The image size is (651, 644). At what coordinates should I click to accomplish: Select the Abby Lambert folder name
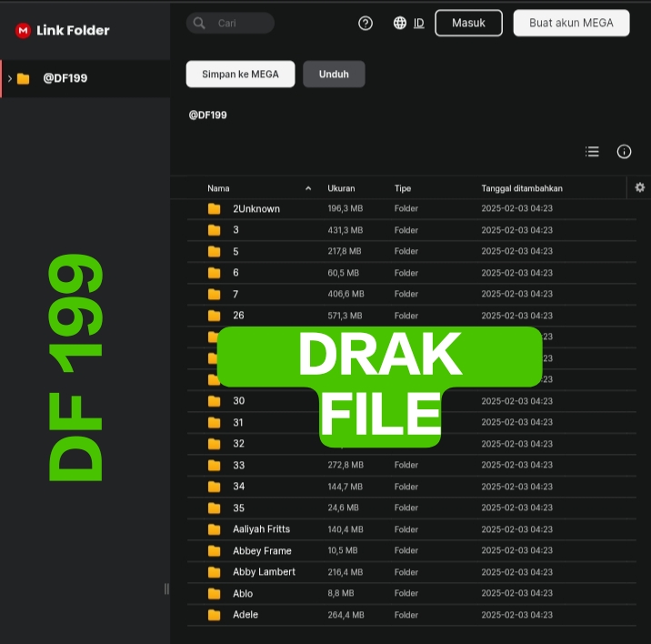pyautogui.click(x=264, y=572)
